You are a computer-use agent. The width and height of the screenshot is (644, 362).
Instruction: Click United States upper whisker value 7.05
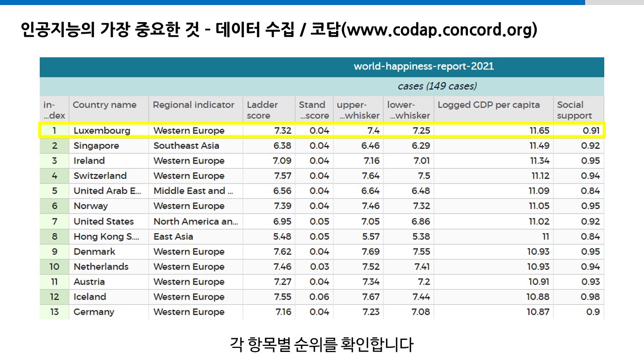click(358, 222)
